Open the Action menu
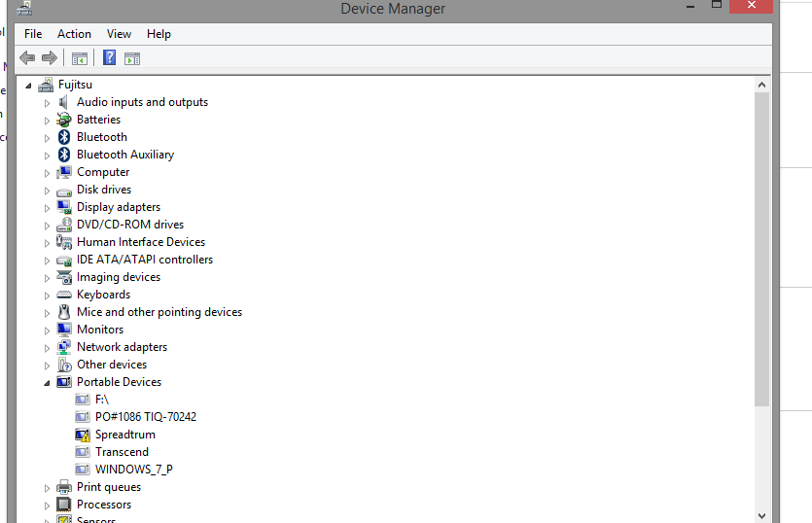 [x=74, y=34]
